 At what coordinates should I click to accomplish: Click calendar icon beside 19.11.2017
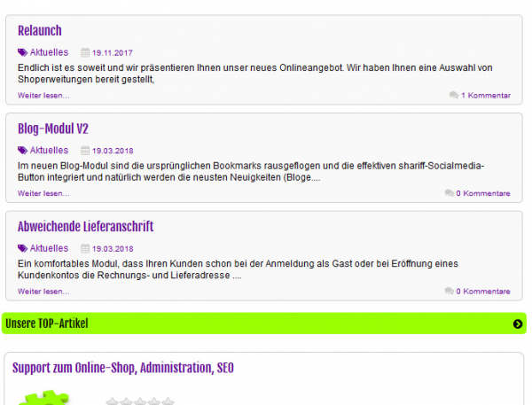coord(85,52)
